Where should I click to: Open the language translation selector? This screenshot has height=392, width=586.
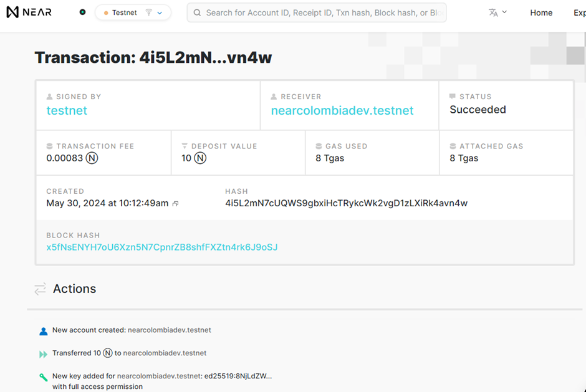click(x=497, y=12)
